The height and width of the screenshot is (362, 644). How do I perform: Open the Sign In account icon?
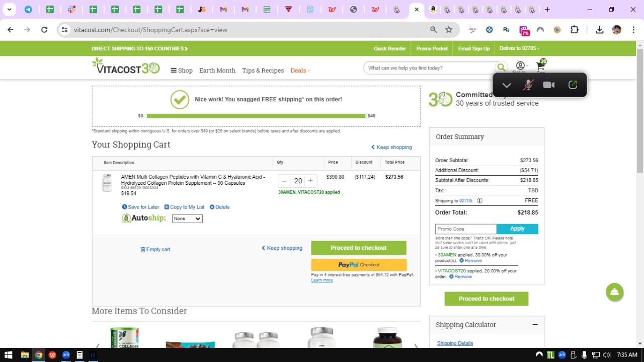[520, 67]
